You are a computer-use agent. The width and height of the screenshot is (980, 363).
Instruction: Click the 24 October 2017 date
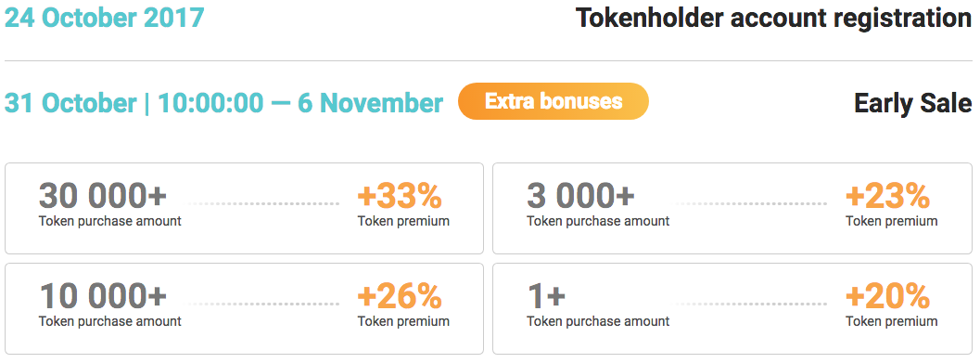(x=105, y=19)
